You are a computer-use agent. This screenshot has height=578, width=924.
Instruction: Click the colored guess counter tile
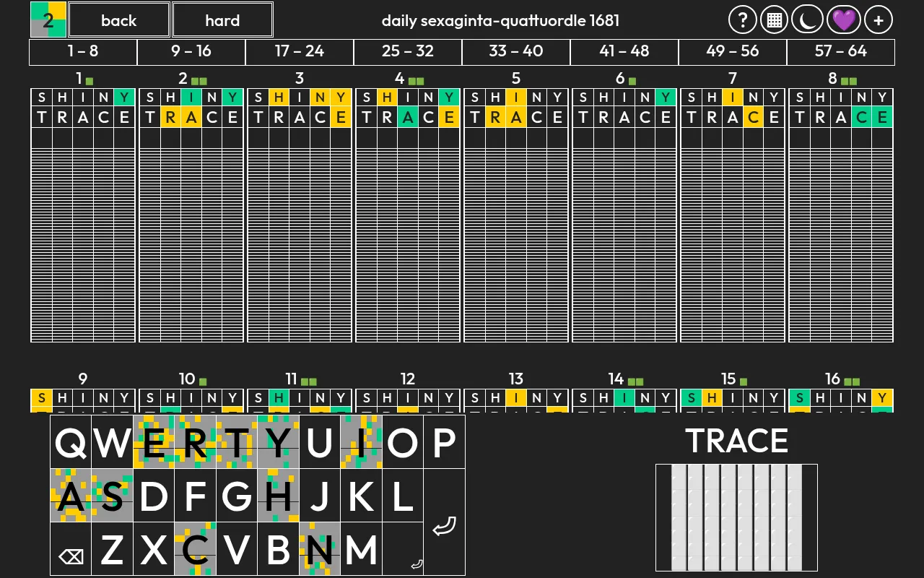point(48,20)
